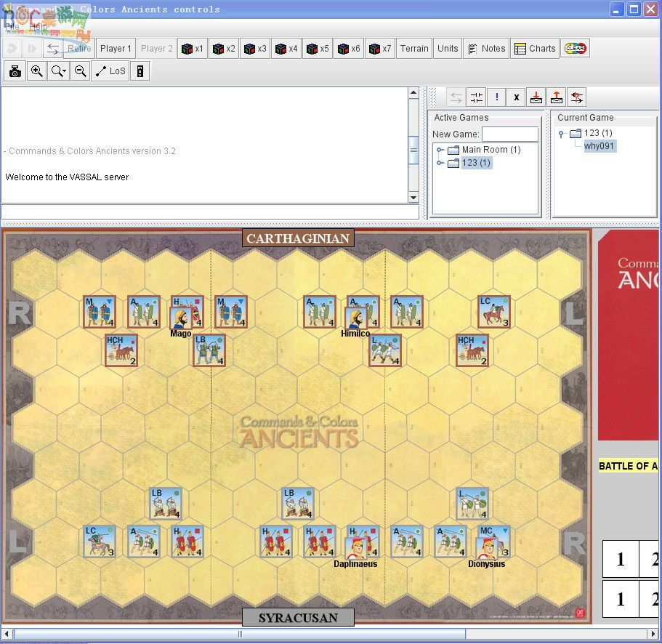Screen dimensions: 662x644
Task: Select 123 (1) room in Active Games
Action: (x=476, y=163)
